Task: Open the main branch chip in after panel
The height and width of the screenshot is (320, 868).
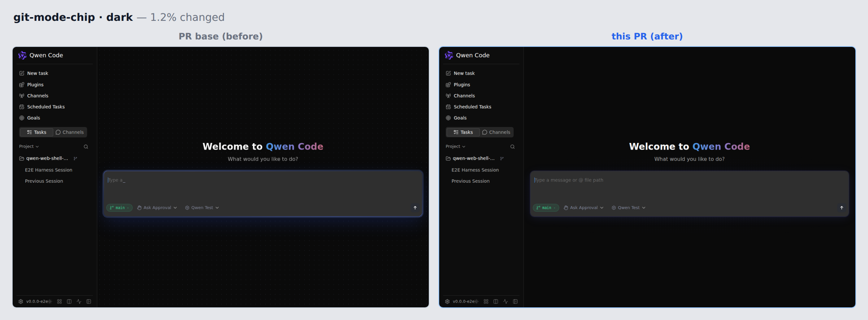Action: pos(546,208)
